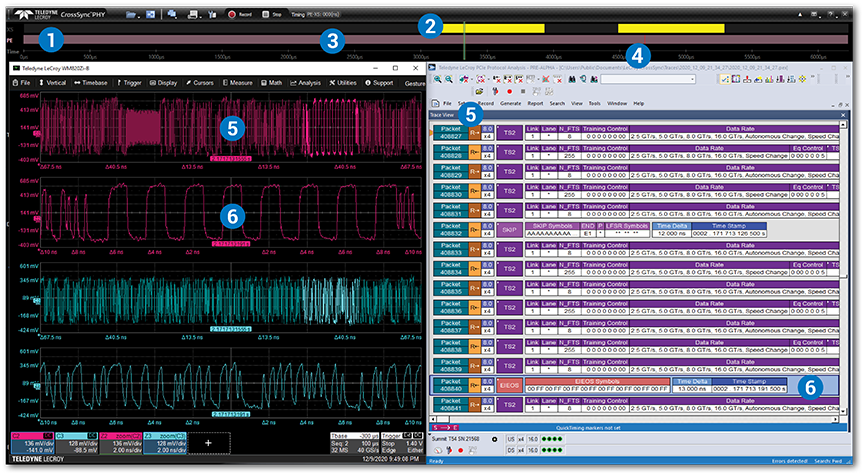Select the SKIP packet 408832 row
Screen dimensions: 864x475
point(634,230)
